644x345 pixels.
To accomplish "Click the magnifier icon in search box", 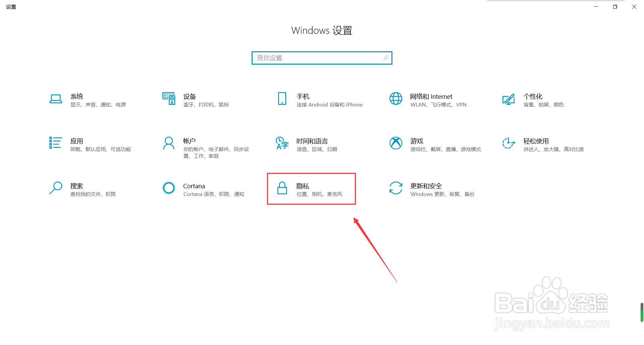I will (x=386, y=58).
